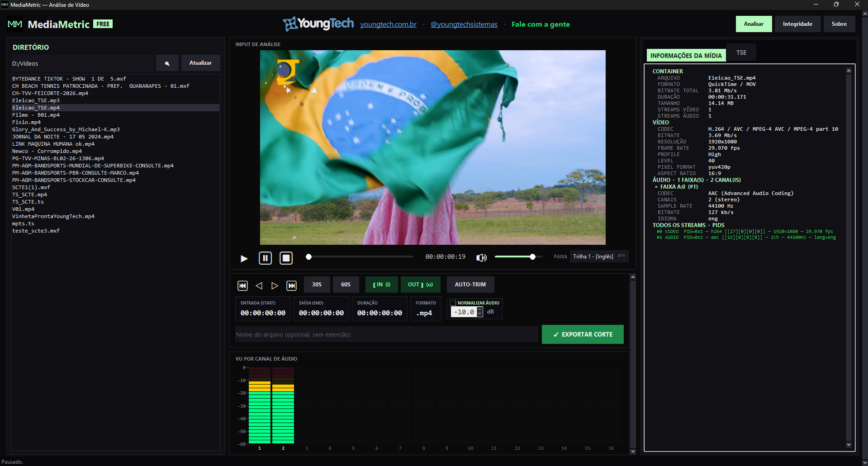Open the Integridade section
Image resolution: width=868 pixels, height=466 pixels.
point(797,24)
